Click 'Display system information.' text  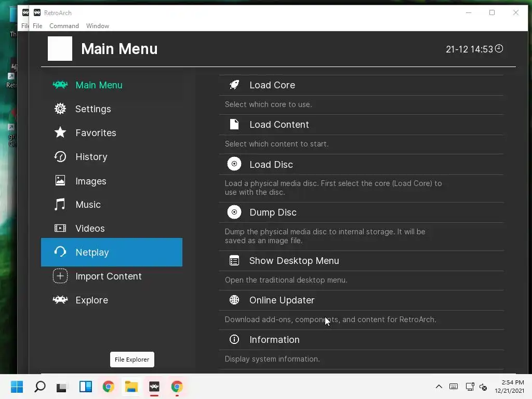[x=272, y=359]
